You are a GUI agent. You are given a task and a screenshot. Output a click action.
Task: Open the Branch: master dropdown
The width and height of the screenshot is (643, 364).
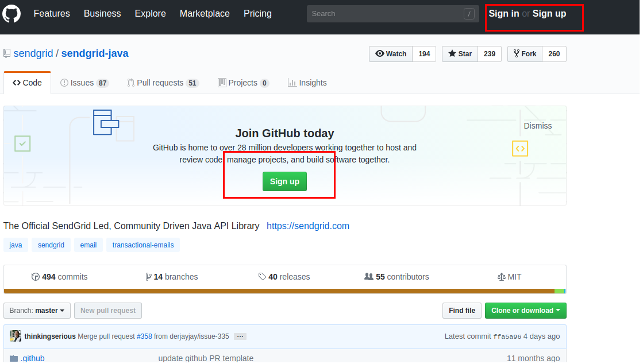tap(37, 311)
